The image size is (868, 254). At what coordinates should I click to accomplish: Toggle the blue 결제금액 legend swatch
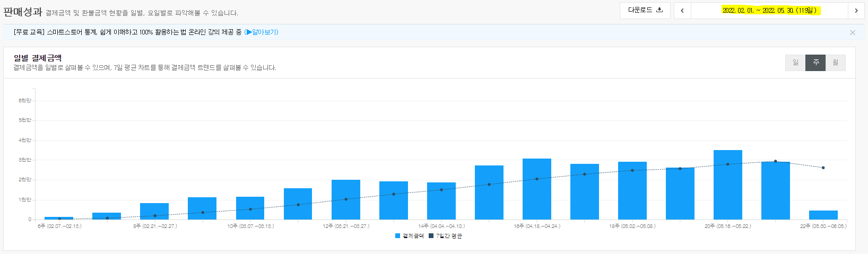click(x=398, y=236)
